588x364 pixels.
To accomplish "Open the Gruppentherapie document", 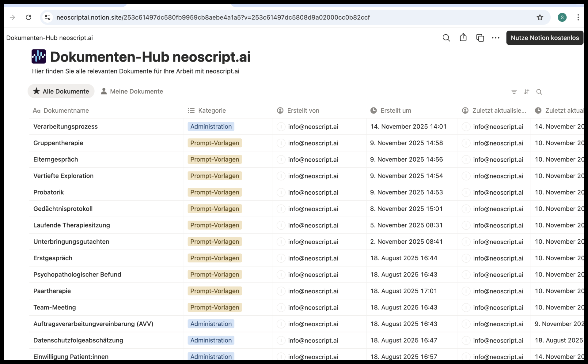I will click(x=58, y=143).
